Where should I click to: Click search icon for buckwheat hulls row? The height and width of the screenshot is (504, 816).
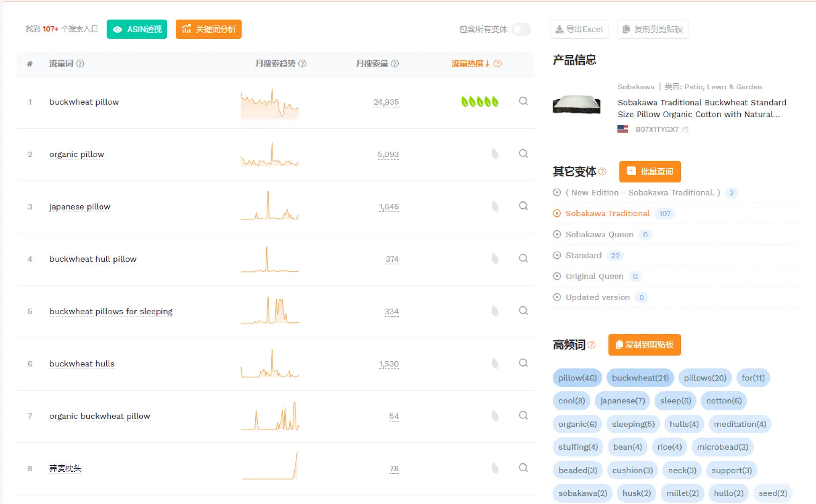click(x=523, y=363)
